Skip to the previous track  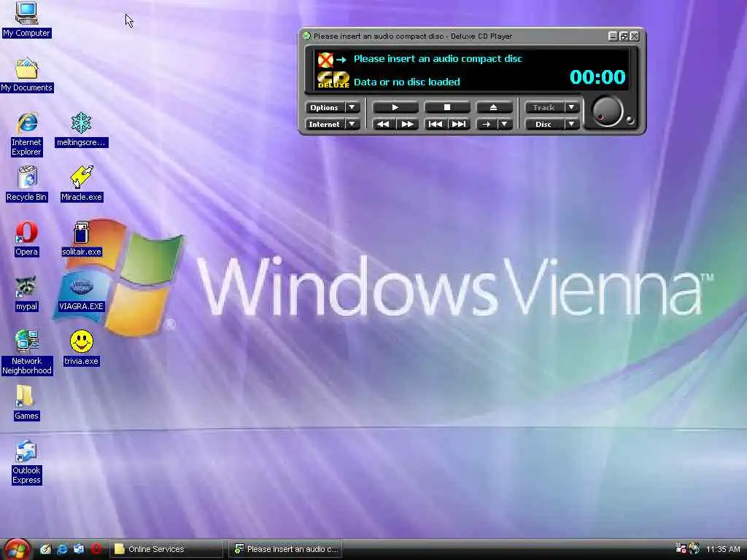pyautogui.click(x=435, y=124)
